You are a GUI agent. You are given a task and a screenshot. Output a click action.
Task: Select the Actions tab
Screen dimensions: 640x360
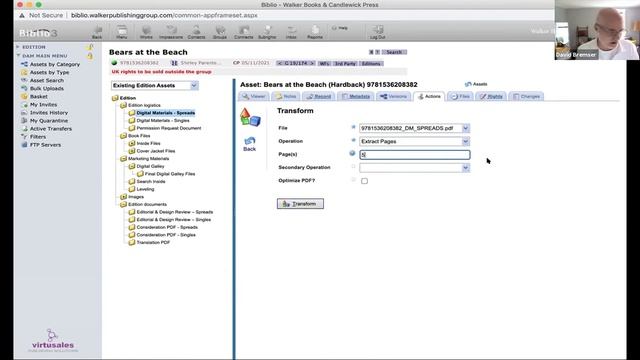coord(429,97)
